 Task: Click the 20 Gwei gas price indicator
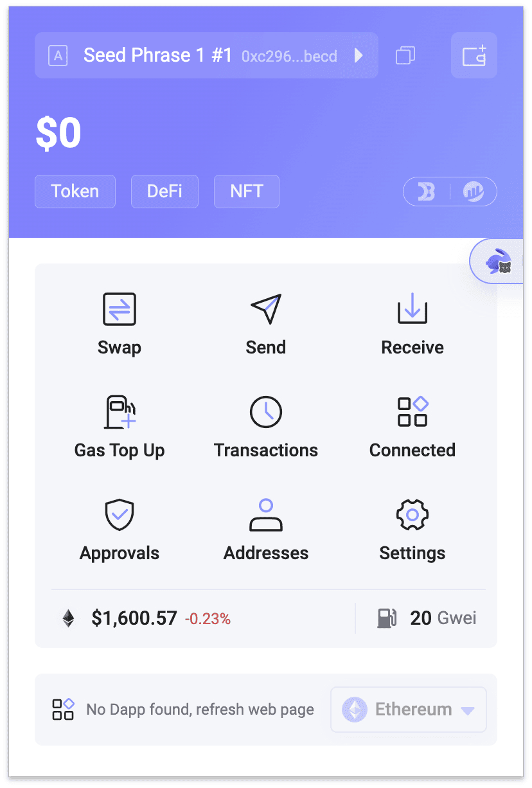[x=427, y=618]
